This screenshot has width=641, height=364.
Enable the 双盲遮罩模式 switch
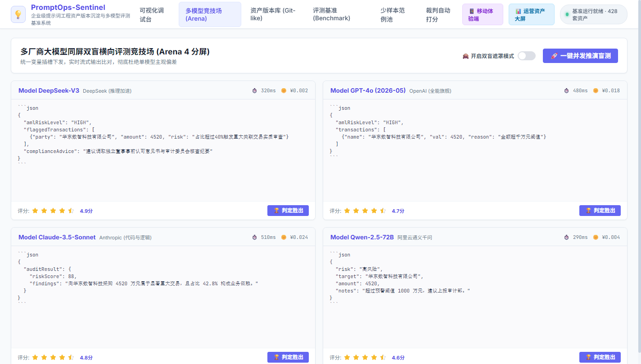click(527, 56)
